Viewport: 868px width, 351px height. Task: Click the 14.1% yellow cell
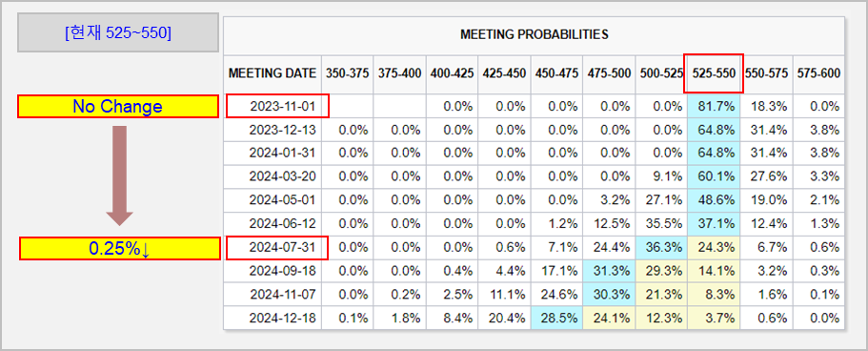pyautogui.click(x=714, y=271)
